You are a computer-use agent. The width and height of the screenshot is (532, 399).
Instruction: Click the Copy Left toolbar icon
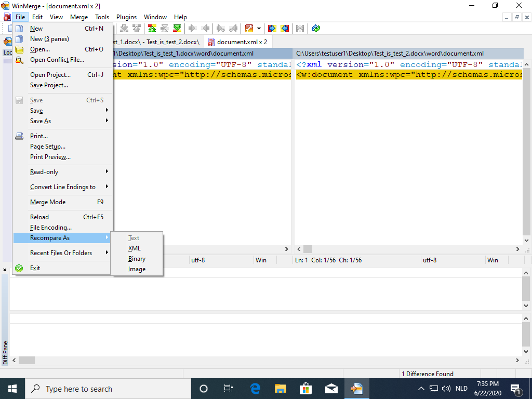pos(205,29)
